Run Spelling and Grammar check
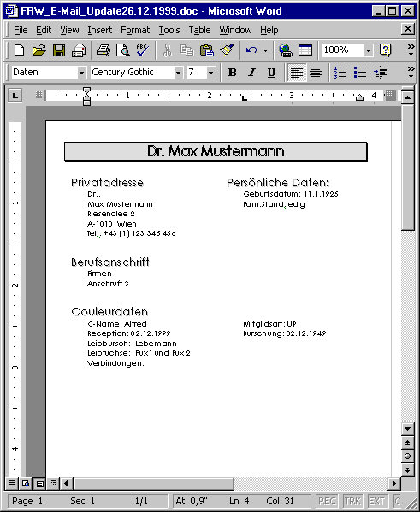420x512 pixels. (143, 50)
